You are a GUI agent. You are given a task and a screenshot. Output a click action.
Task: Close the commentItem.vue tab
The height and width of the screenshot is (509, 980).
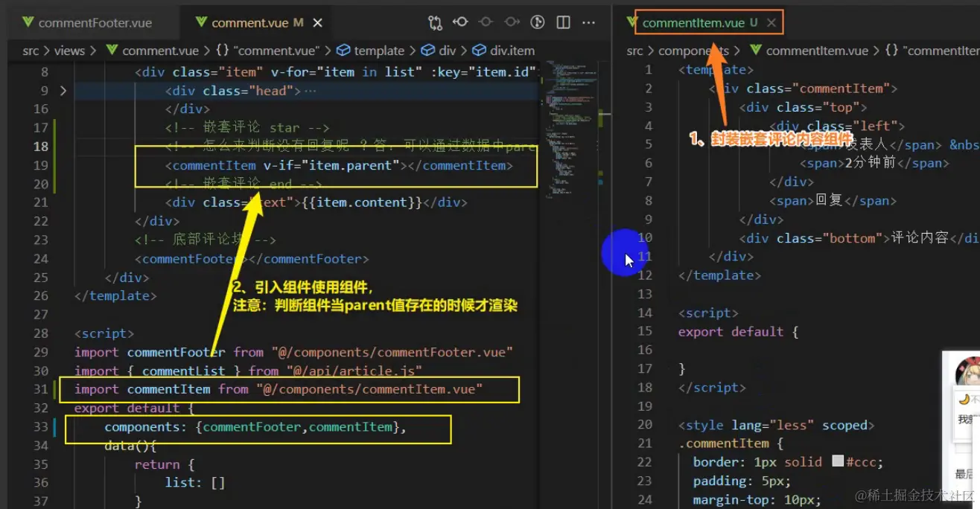tap(771, 23)
